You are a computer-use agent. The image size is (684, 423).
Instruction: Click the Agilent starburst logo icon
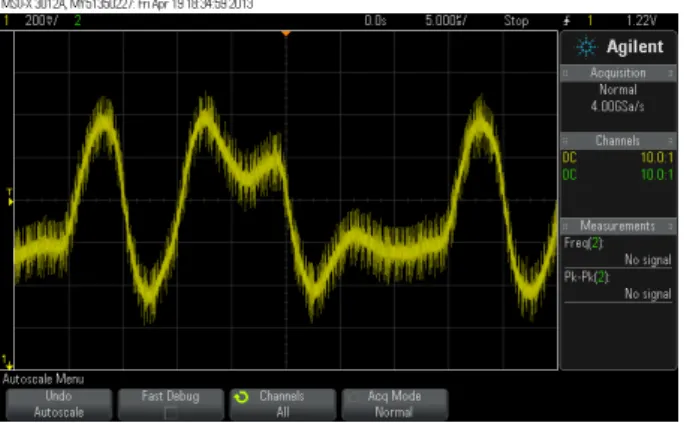tap(586, 46)
